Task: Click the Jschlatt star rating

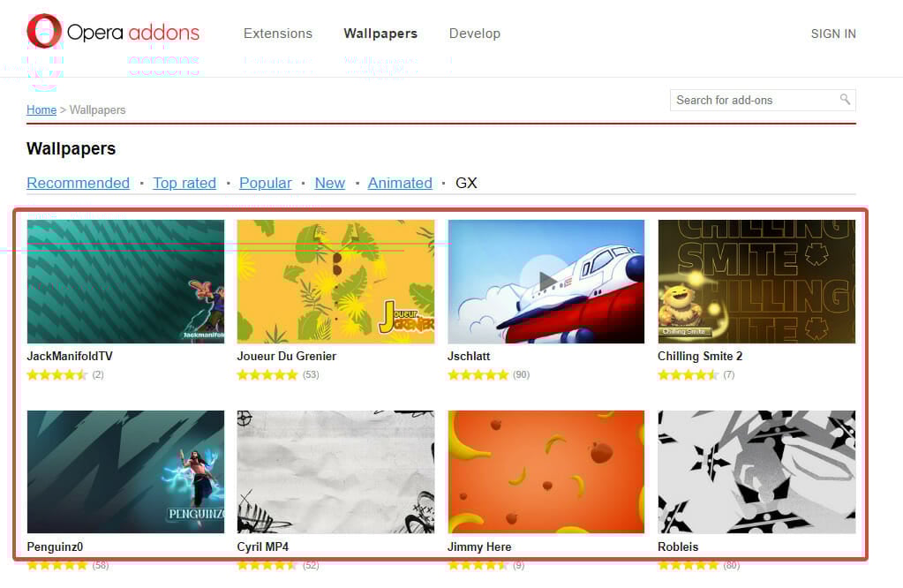Action: [478, 375]
